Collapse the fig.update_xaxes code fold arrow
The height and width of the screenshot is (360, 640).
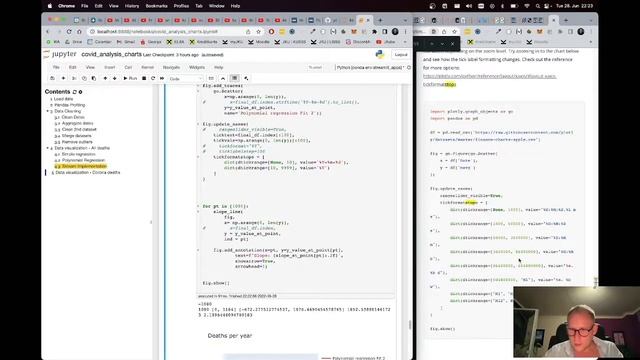click(x=198, y=124)
